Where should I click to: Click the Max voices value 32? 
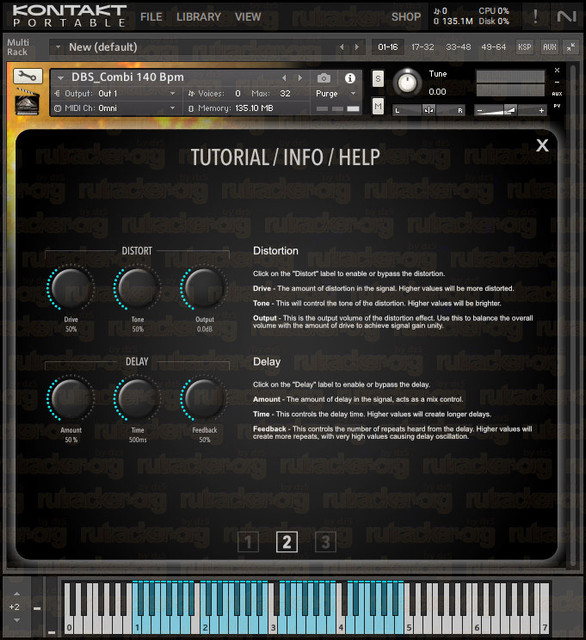click(285, 93)
